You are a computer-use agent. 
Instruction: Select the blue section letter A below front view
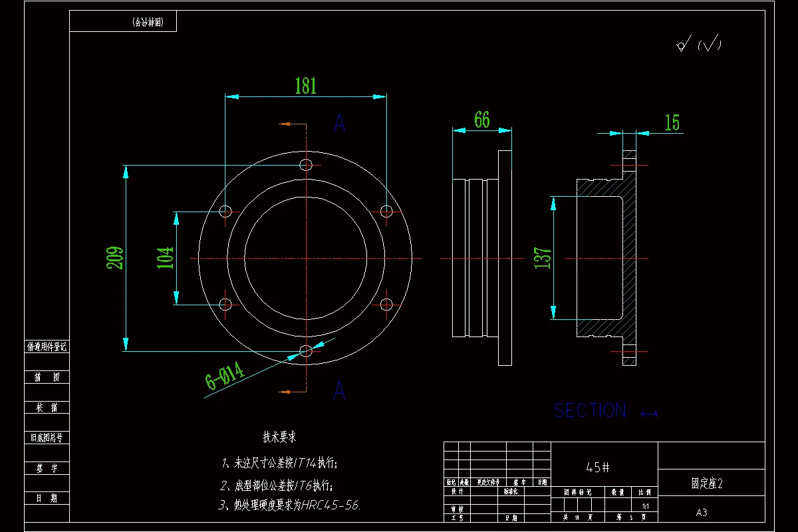[339, 390]
